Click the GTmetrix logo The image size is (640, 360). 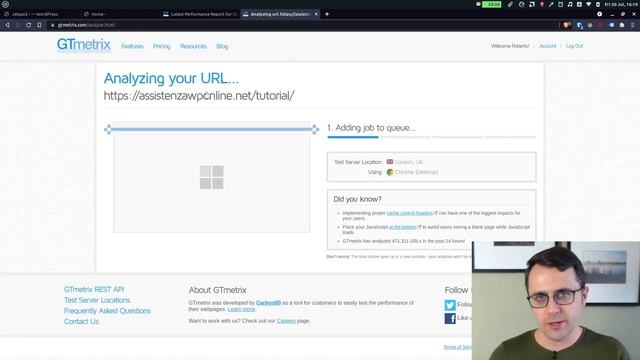(84, 45)
